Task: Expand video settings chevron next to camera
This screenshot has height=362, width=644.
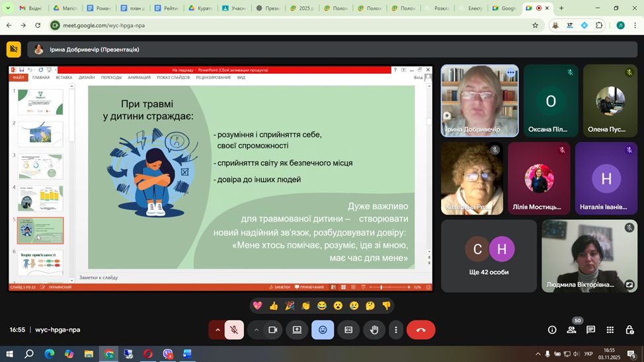Action: tap(256, 330)
